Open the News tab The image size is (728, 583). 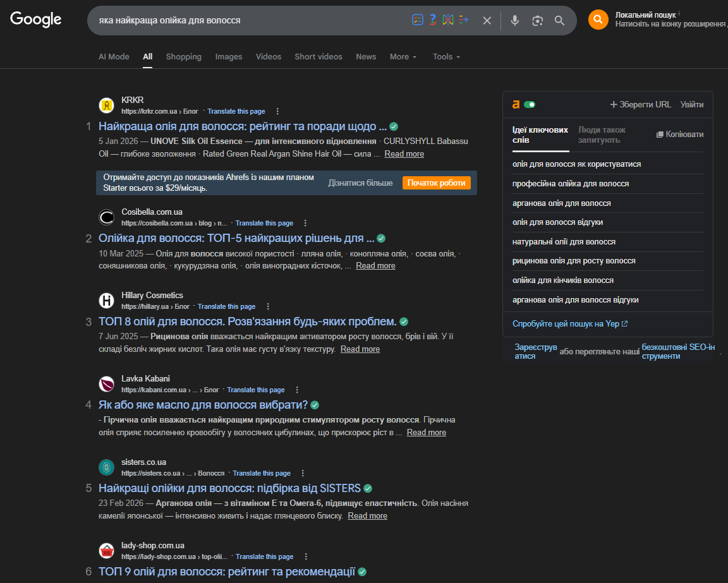[x=366, y=57]
